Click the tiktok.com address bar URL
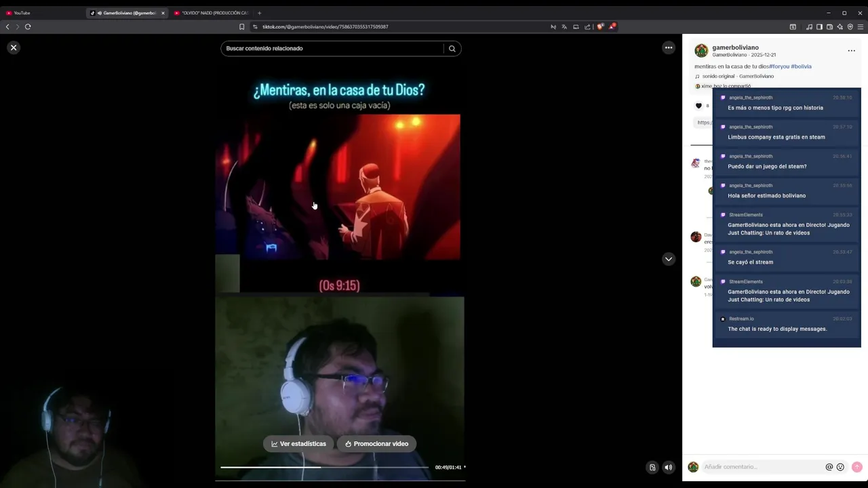The image size is (868, 488). [x=325, y=26]
